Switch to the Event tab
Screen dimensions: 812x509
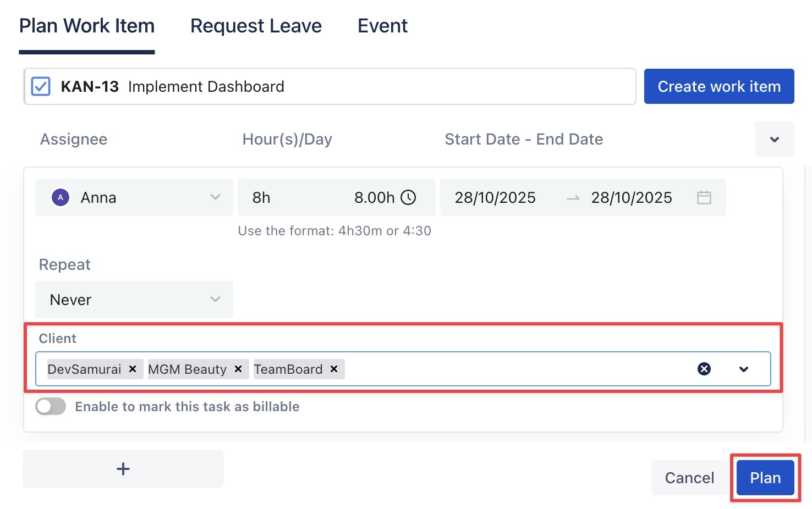pos(382,26)
